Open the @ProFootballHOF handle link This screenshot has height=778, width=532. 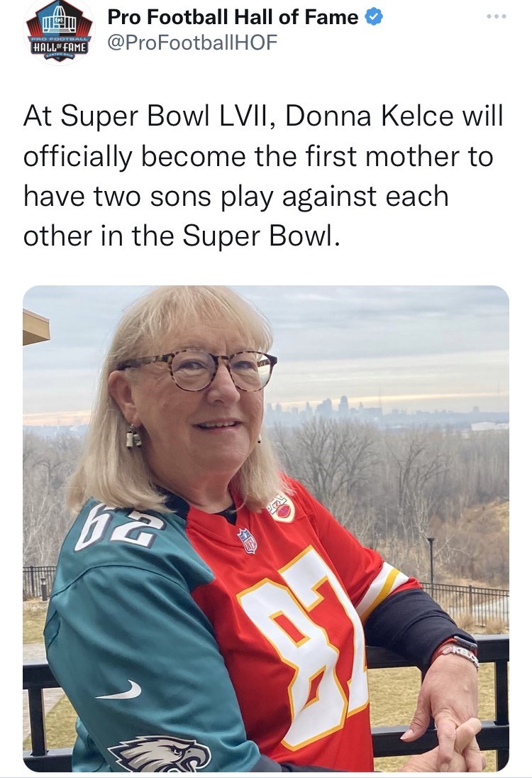pyautogui.click(x=192, y=43)
